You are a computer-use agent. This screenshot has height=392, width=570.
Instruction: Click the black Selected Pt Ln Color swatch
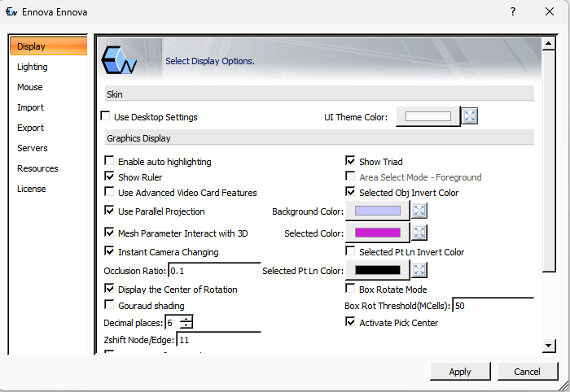point(378,270)
